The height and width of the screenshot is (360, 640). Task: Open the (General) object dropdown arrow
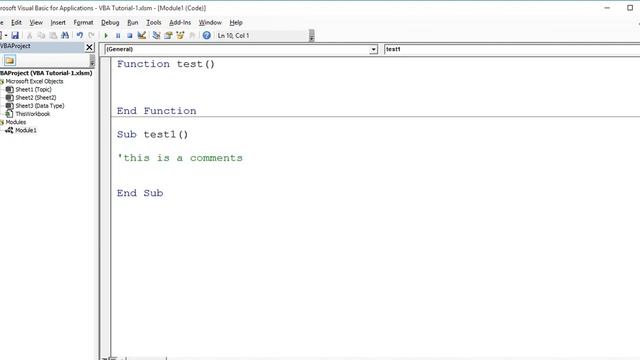(373, 49)
